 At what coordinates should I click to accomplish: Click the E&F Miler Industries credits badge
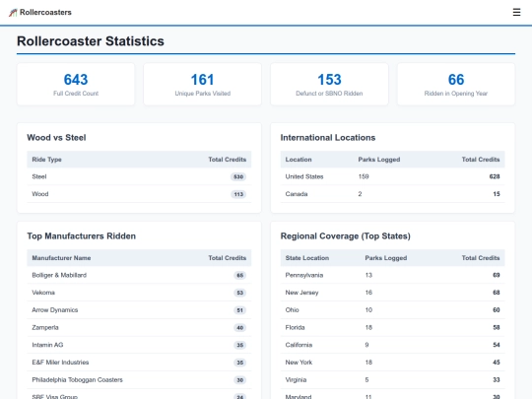tap(239, 363)
